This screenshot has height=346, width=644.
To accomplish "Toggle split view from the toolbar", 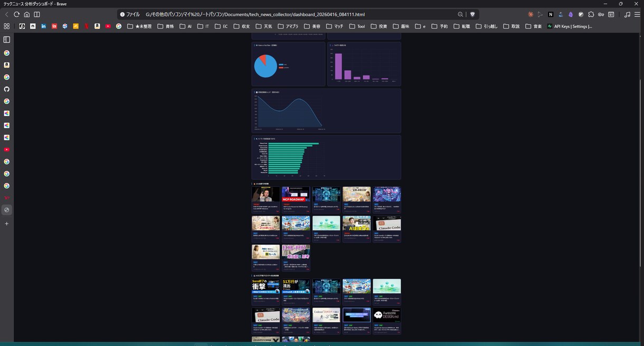I will pos(36,14).
